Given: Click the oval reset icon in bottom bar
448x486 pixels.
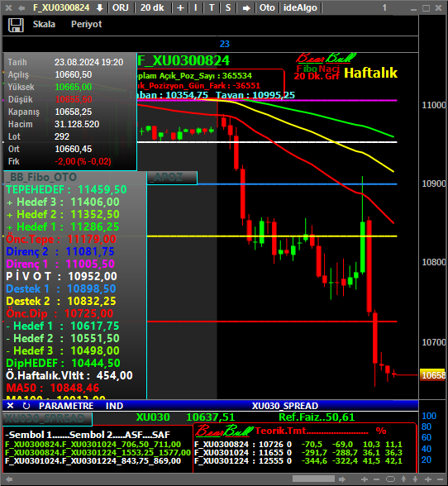Looking at the screenshot, I should [x=390, y=479].
